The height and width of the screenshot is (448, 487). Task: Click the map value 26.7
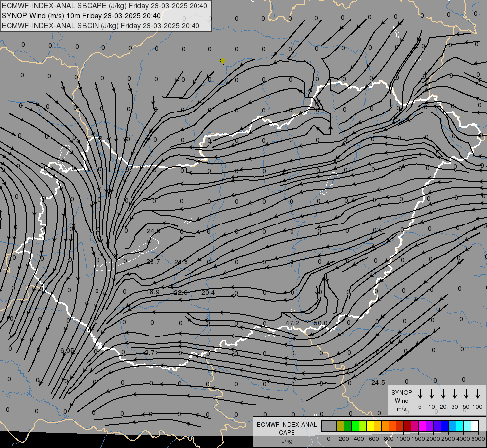153,262
